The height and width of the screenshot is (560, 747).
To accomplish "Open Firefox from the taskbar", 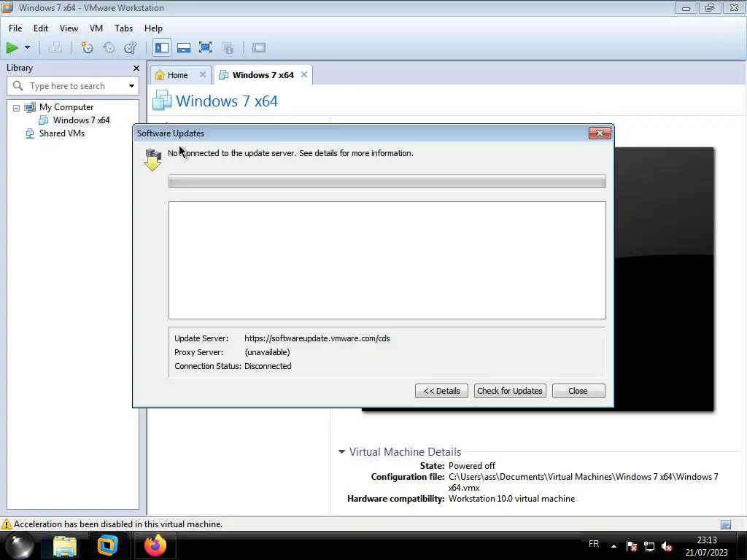I will click(155, 545).
